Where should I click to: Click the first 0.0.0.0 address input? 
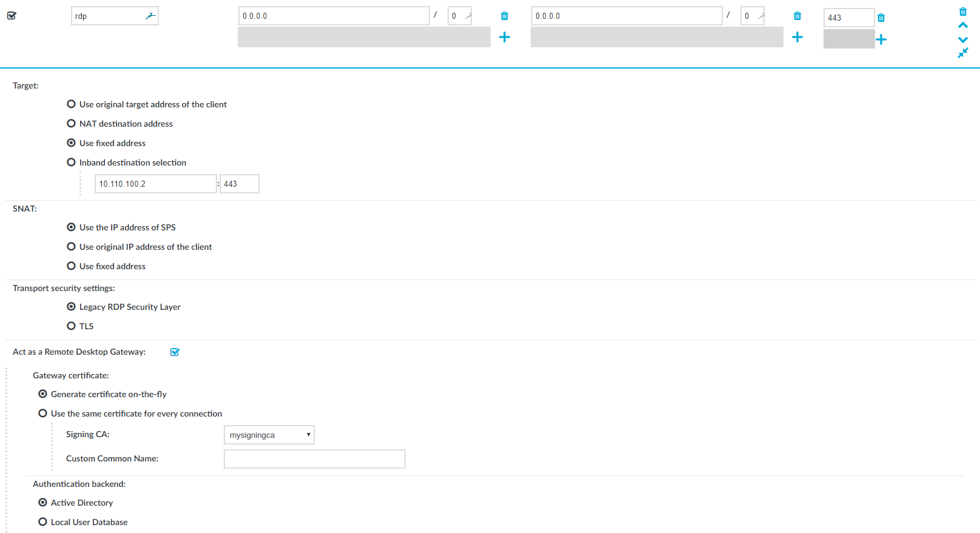tap(334, 16)
